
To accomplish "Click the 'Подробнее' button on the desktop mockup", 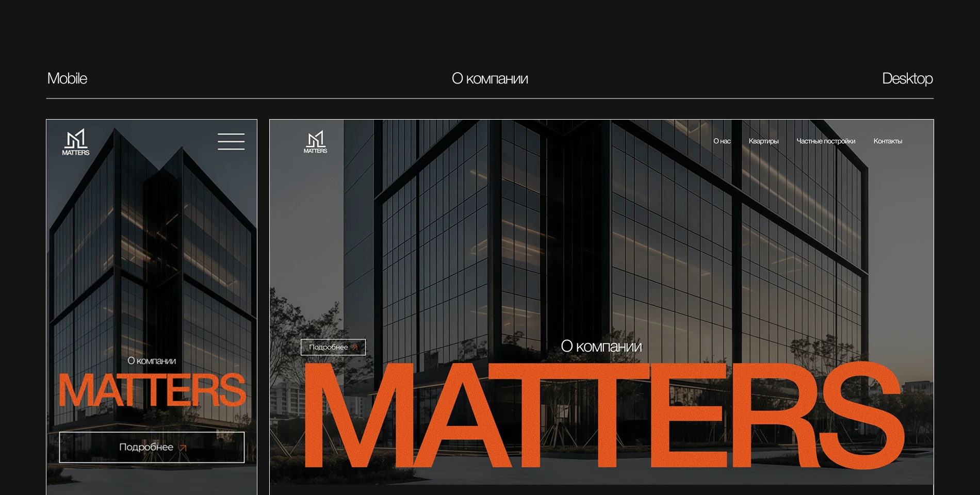I will pos(332,346).
